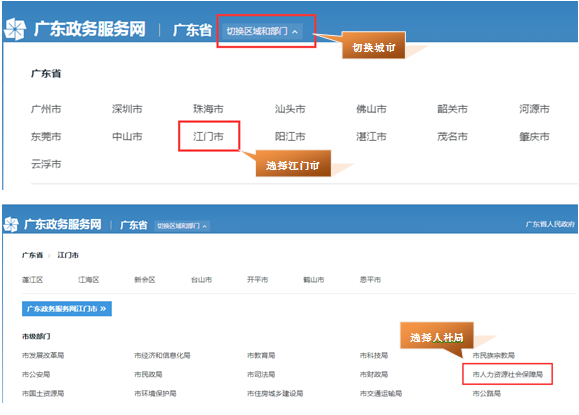This screenshot has width=579, height=415.
Task: Select the 市人力资源社会保障局 department
Action: pos(508,374)
